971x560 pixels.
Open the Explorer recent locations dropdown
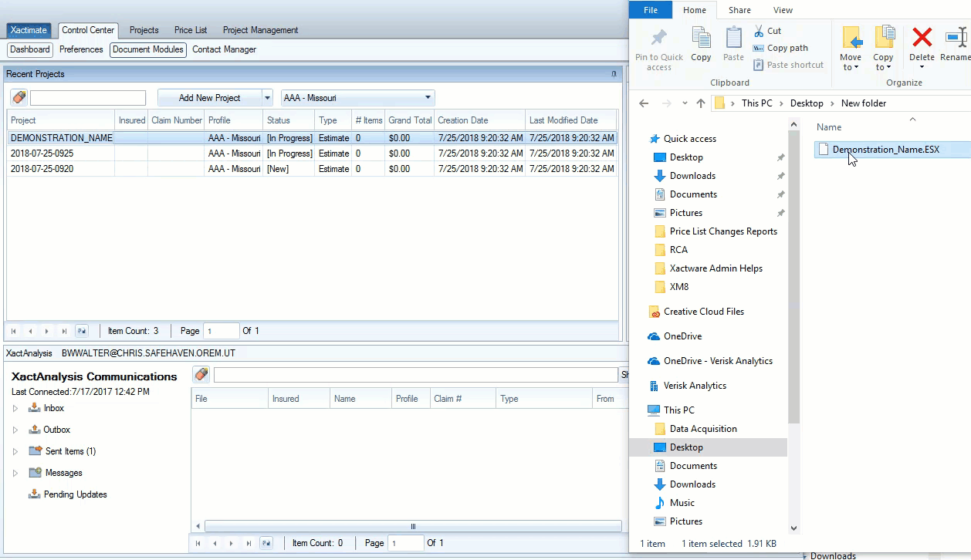685,103
